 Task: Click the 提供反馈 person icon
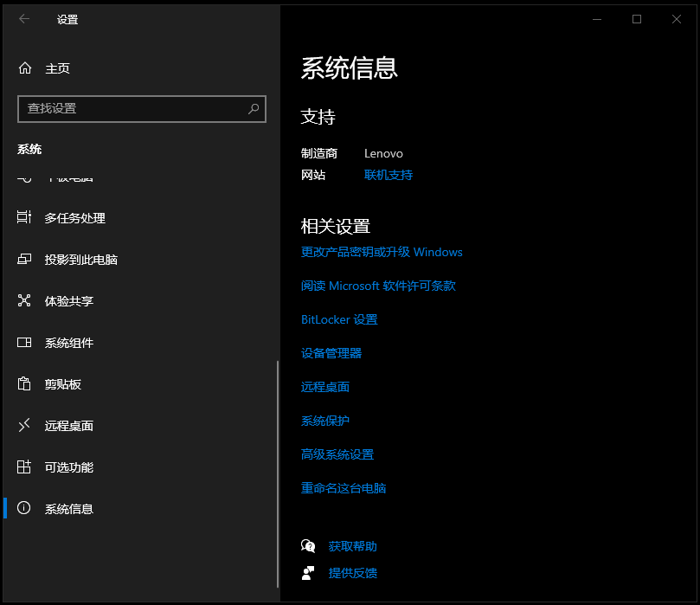tap(308, 573)
